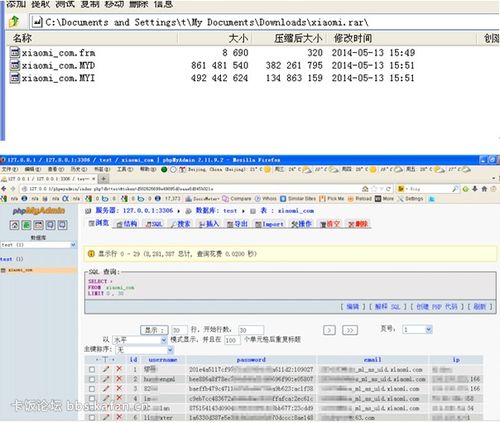Tick the checkbox for row id 1
Image resolution: width=500 pixels, height=423 pixels.
point(92,369)
